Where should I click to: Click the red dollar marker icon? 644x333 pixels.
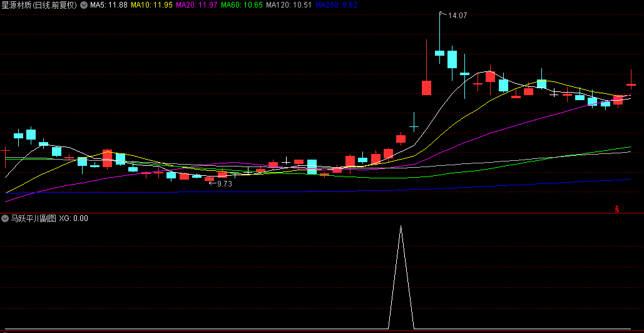pos(616,209)
